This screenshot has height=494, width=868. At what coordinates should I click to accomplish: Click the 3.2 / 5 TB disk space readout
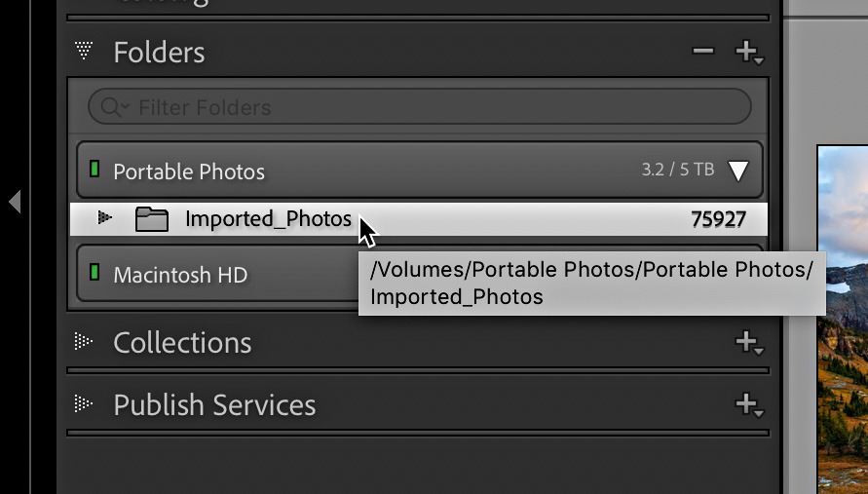point(677,171)
